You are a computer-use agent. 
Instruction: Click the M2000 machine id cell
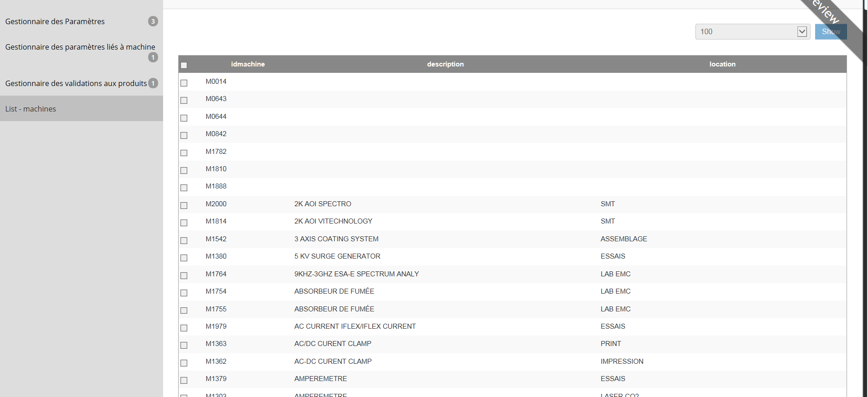[216, 204]
